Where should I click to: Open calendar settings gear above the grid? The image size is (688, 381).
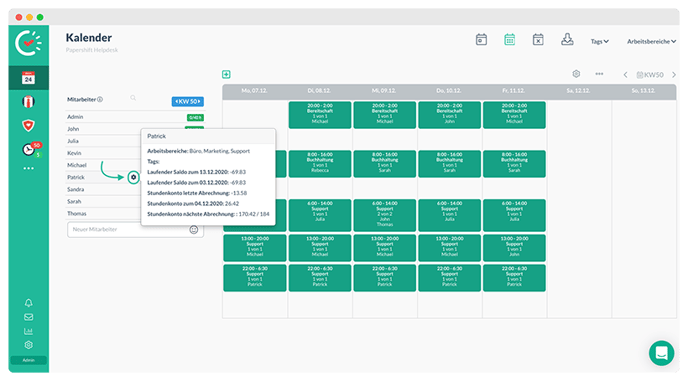[576, 74]
